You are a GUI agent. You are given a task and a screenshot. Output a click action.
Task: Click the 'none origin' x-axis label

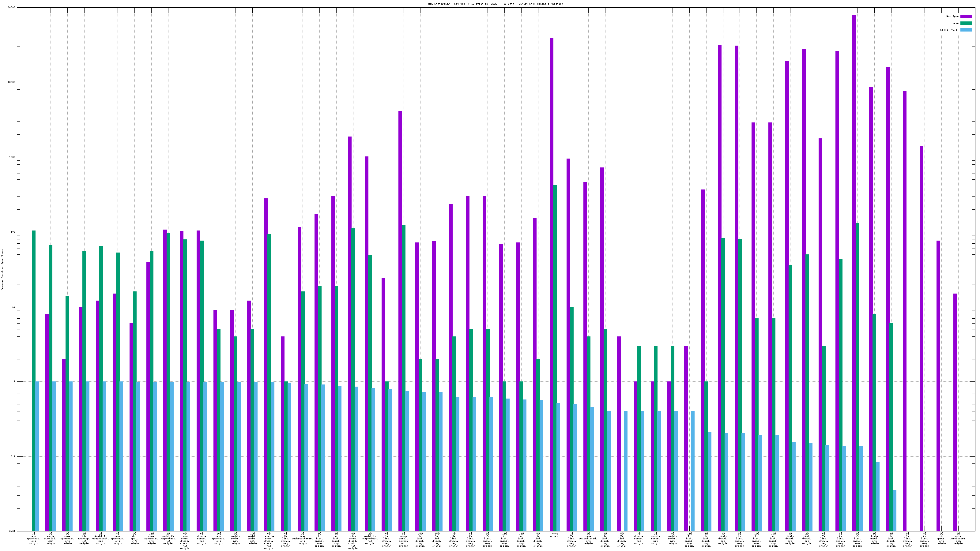click(555, 535)
